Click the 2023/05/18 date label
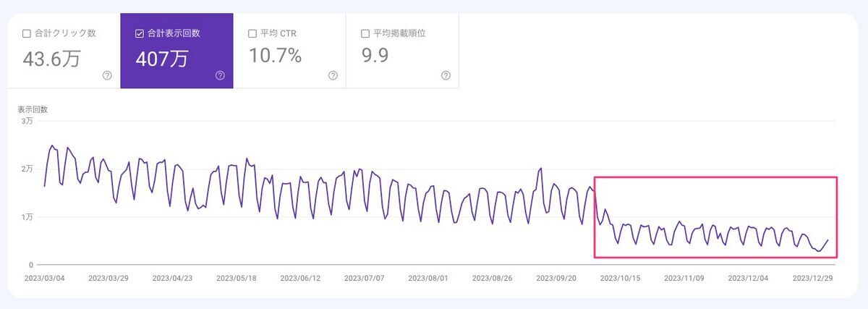Image resolution: width=868 pixels, height=309 pixels. (236, 278)
